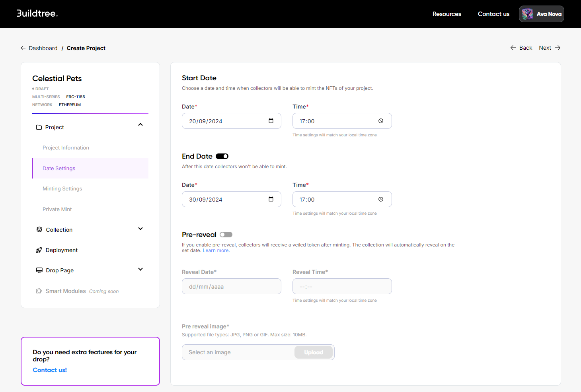This screenshot has width=581, height=392.
Task: Select Project Information in the sidebar
Action: [66, 148]
